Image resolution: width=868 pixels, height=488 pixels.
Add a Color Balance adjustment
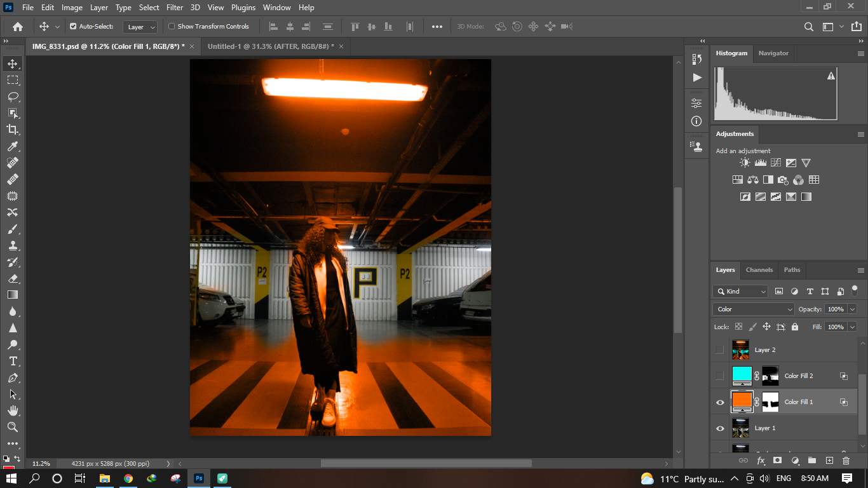tap(753, 180)
